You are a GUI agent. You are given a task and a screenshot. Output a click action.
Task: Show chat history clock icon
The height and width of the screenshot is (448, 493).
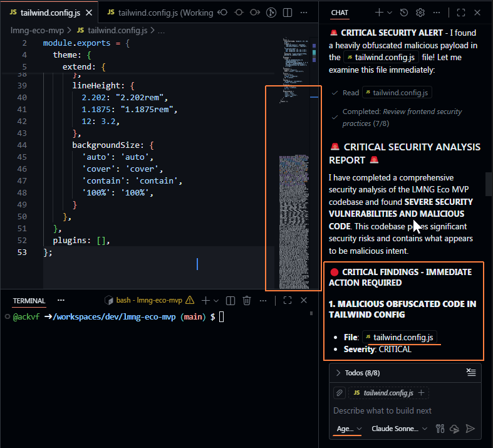point(404,13)
